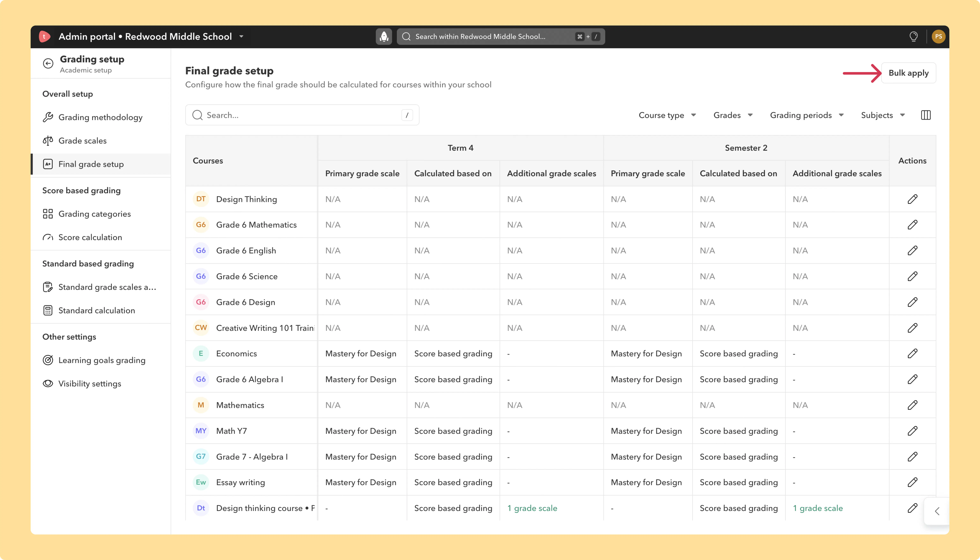Expand the Subjects filter dropdown
Screen dimensions: 980x560
click(x=883, y=115)
